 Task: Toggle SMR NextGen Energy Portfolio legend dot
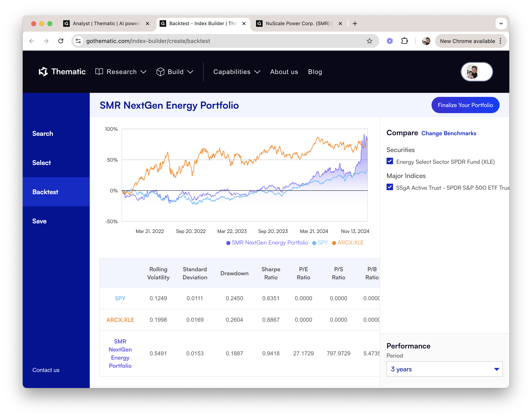228,243
